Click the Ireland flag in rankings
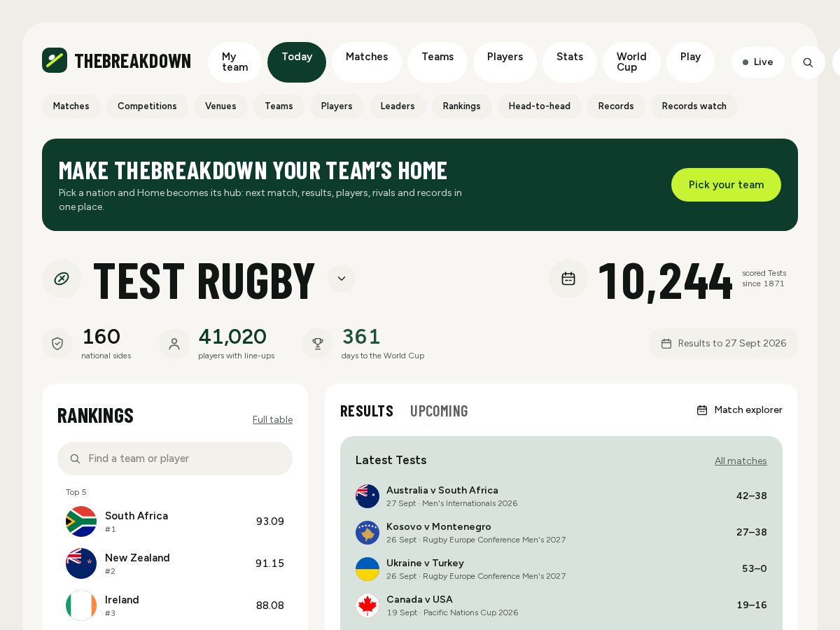Viewport: 840px width, 630px height. tap(81, 605)
